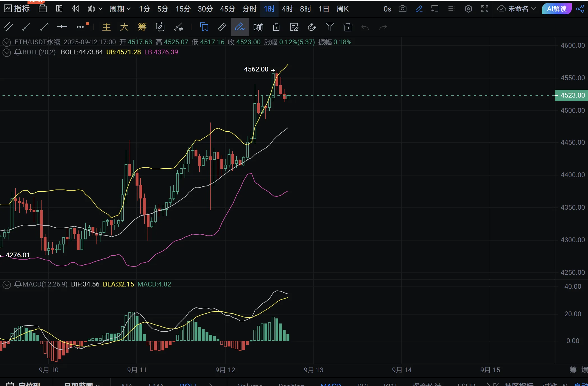Enter fullscreen mode
This screenshot has width=588, height=386.
(485, 9)
